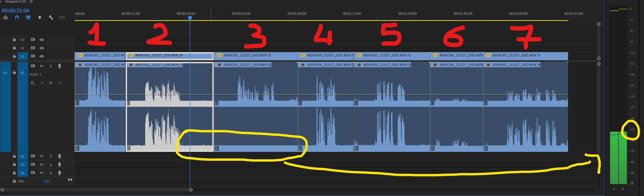Lock track A4
644x196 pixels.
pos(14,173)
